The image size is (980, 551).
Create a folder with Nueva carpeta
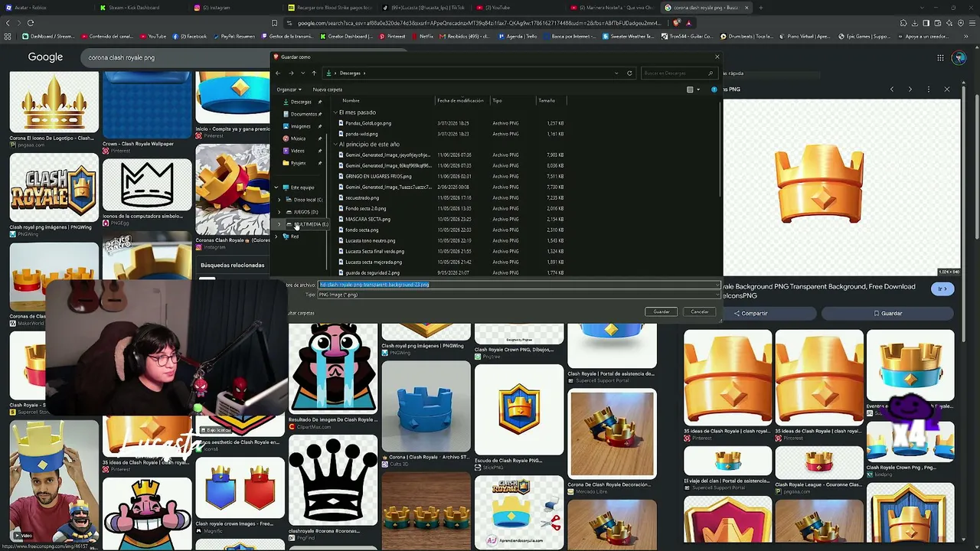click(x=327, y=90)
